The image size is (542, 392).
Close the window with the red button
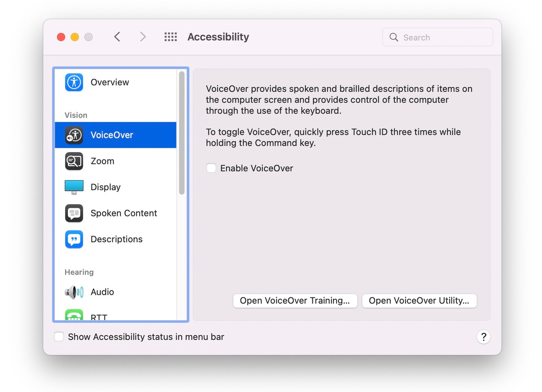coord(61,37)
